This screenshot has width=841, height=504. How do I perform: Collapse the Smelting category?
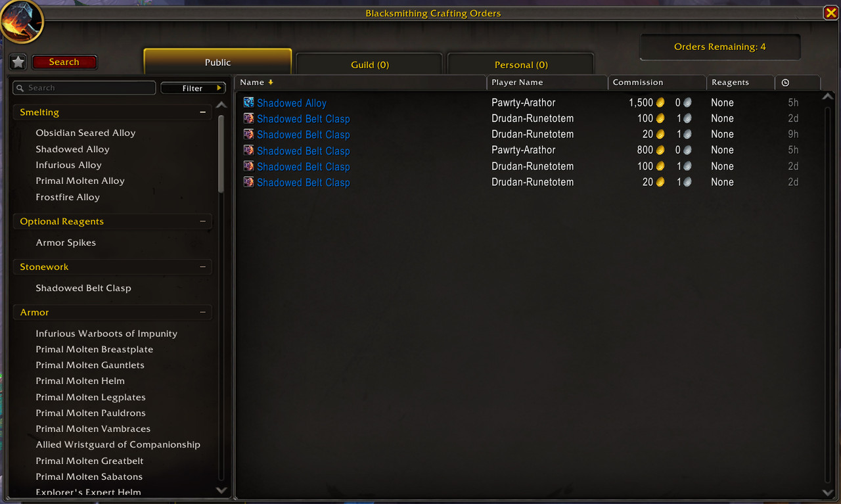click(x=202, y=112)
